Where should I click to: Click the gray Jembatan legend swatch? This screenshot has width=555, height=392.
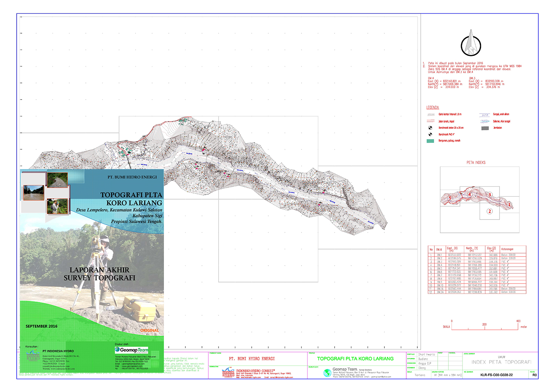(485, 128)
